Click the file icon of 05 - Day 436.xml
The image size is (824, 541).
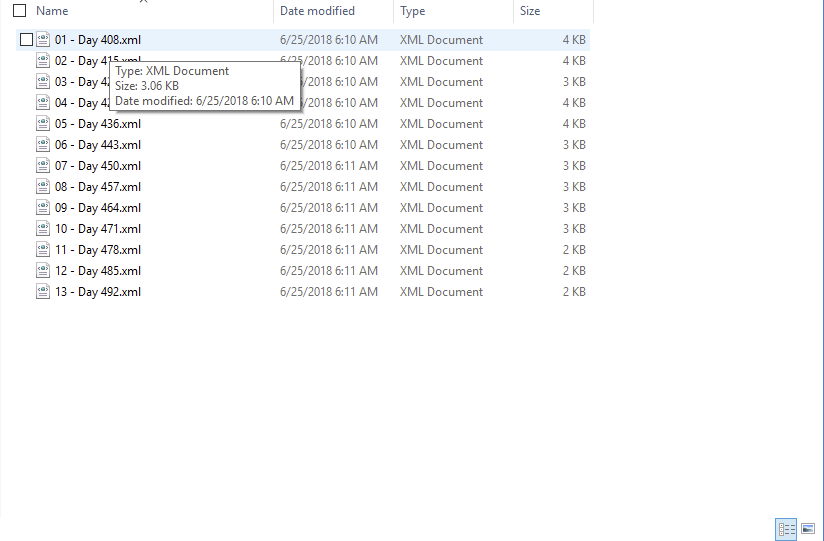(43, 124)
